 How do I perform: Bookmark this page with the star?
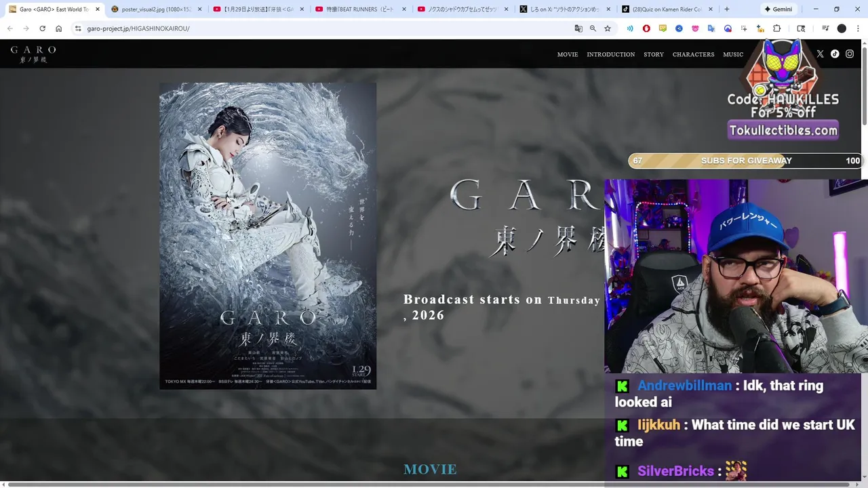[x=608, y=28]
